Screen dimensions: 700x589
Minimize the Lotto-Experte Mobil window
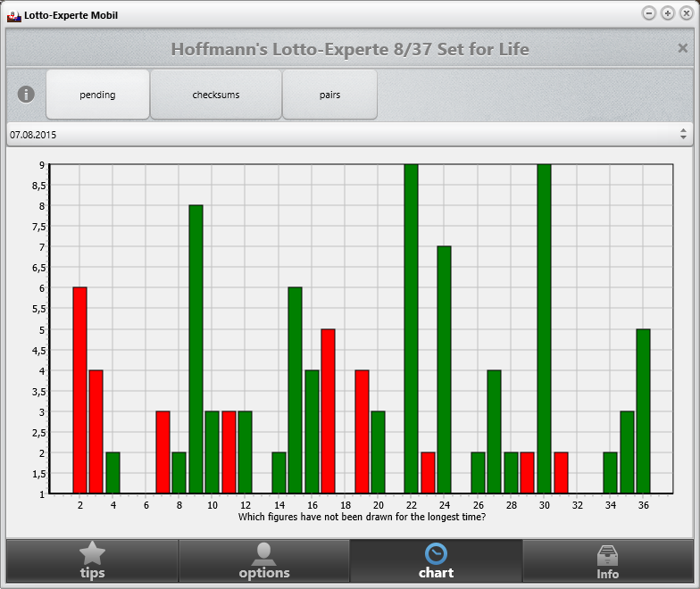(x=648, y=13)
